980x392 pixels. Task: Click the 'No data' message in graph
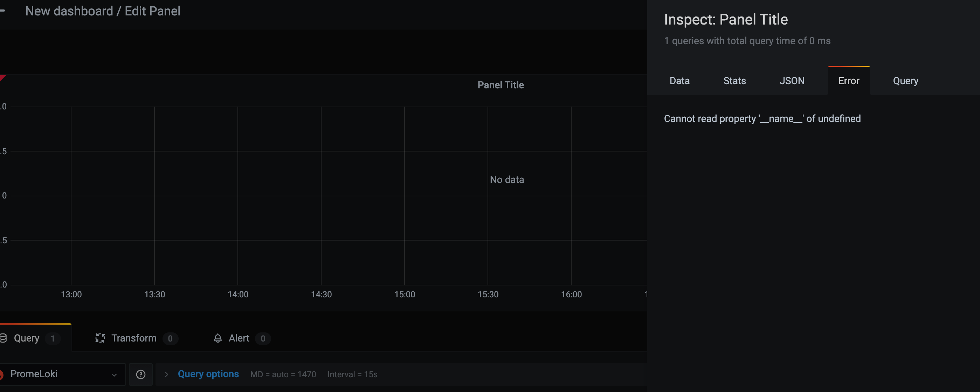(x=507, y=180)
